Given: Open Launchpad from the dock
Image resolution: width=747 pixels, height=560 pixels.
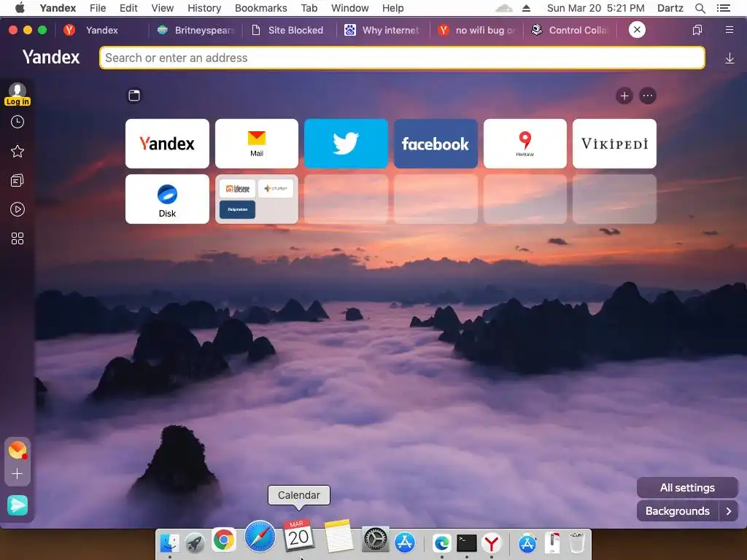Looking at the screenshot, I should point(195,542).
